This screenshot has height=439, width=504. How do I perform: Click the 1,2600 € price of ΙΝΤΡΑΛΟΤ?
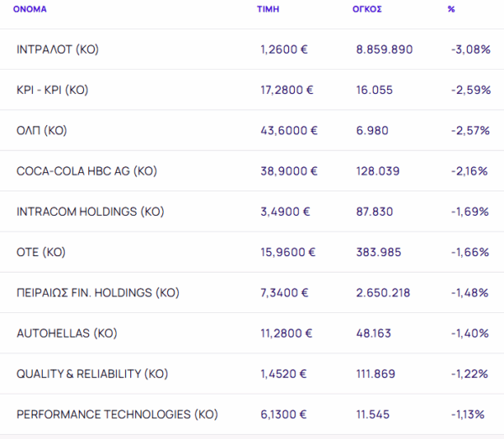[284, 50]
